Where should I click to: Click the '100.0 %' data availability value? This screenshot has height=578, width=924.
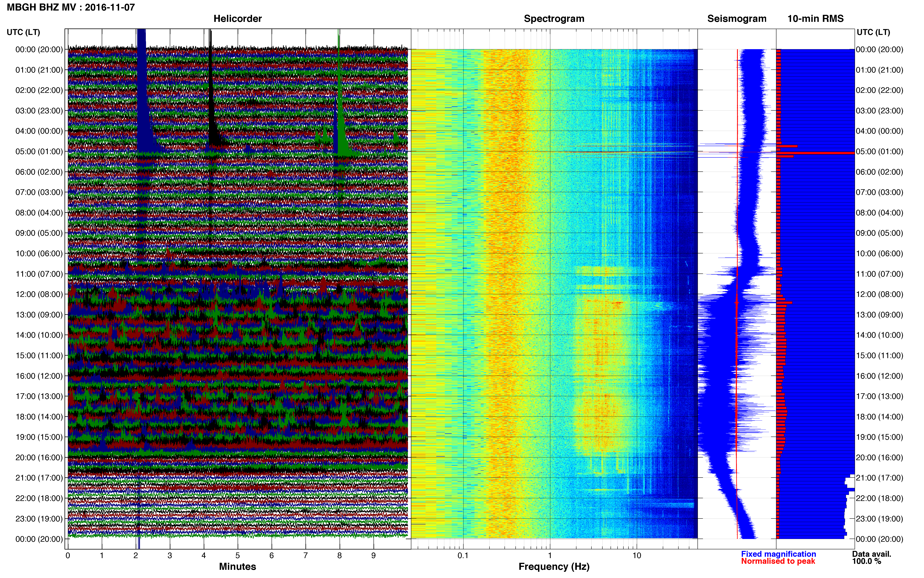coord(866,561)
